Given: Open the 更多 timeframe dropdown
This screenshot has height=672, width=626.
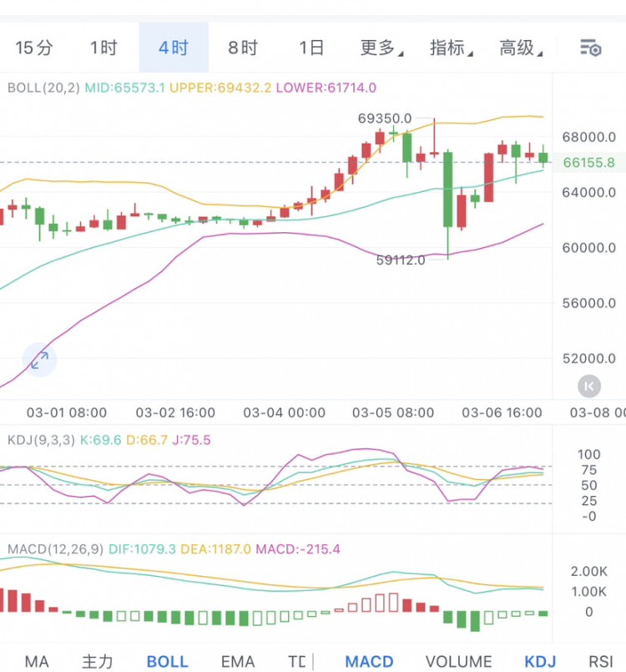Looking at the screenshot, I should tap(381, 48).
